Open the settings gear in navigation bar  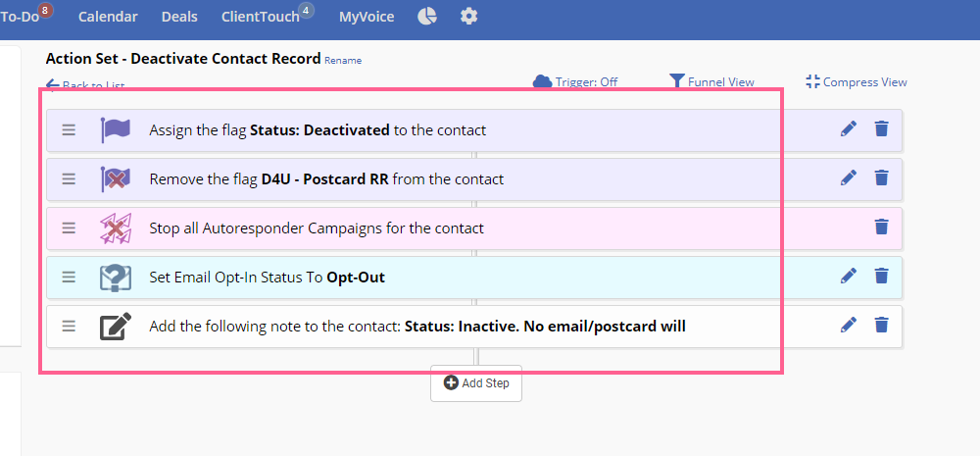[468, 17]
